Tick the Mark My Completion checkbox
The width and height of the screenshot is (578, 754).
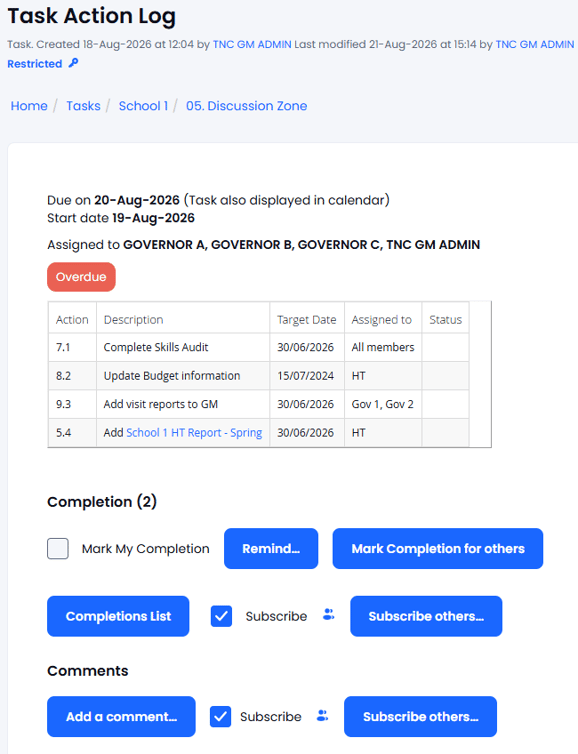click(58, 549)
